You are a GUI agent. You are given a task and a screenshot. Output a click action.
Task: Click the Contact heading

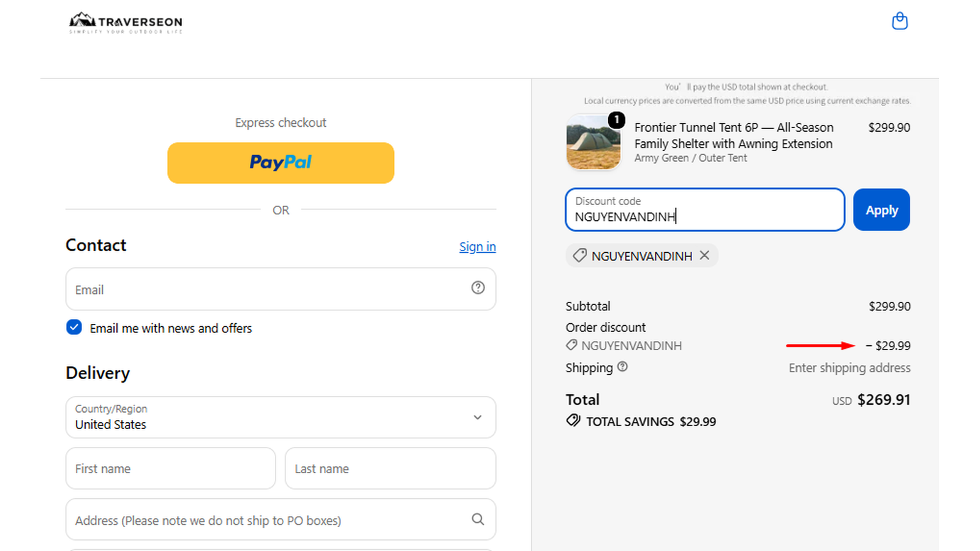pyautogui.click(x=96, y=245)
